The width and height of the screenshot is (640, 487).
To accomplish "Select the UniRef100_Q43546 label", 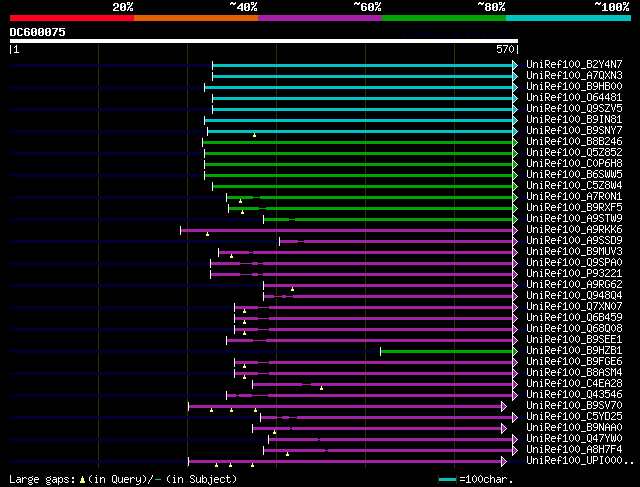I will (574, 395).
